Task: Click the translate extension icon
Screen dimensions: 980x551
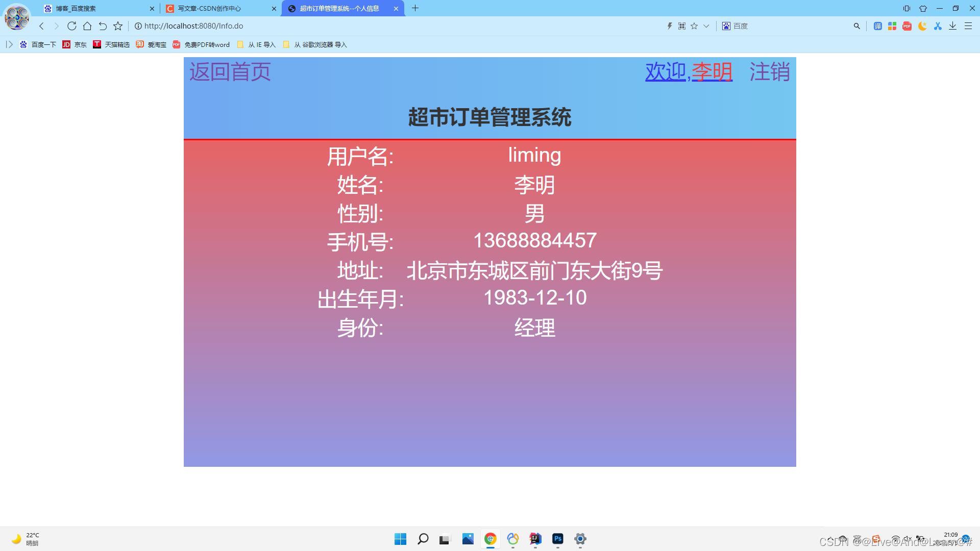Action: [x=877, y=26]
